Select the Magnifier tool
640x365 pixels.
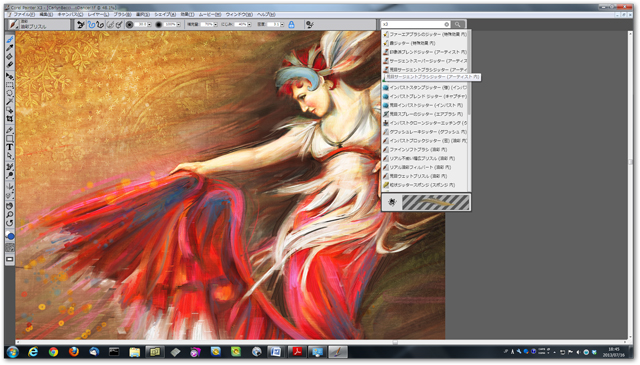pyautogui.click(x=9, y=214)
